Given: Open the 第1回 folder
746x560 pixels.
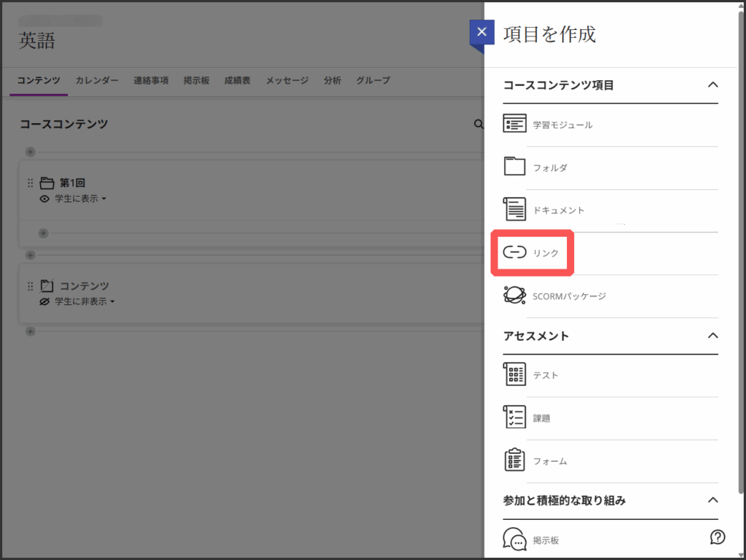Looking at the screenshot, I should 72,183.
